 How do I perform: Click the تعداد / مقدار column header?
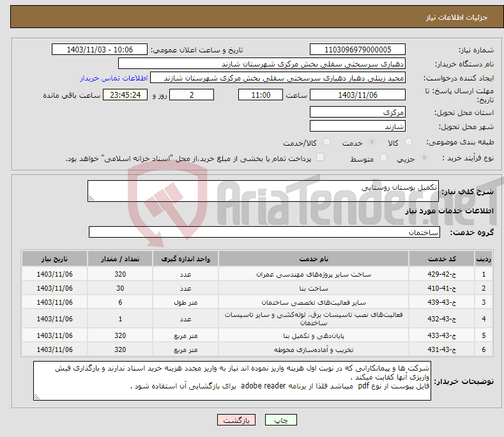[120, 259]
